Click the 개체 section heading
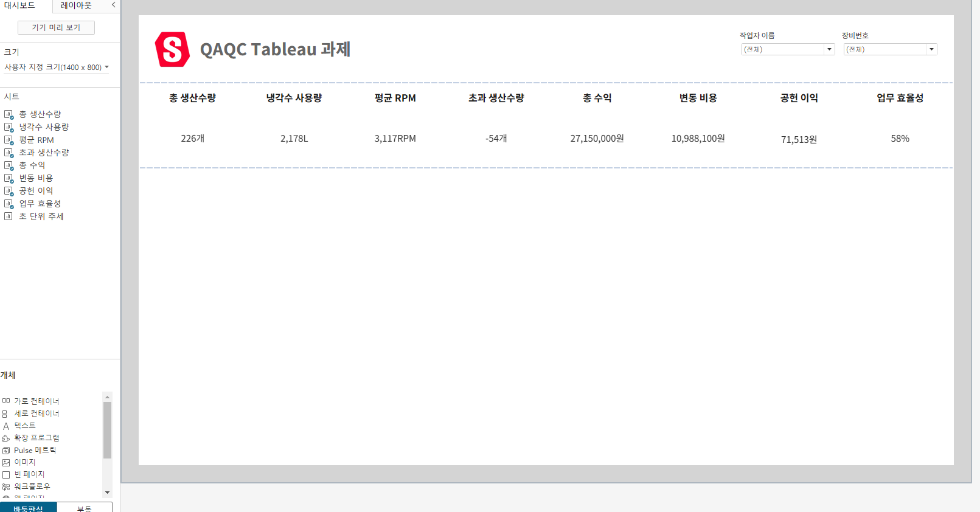Screen dimensions: 980x512 [x=8, y=375]
